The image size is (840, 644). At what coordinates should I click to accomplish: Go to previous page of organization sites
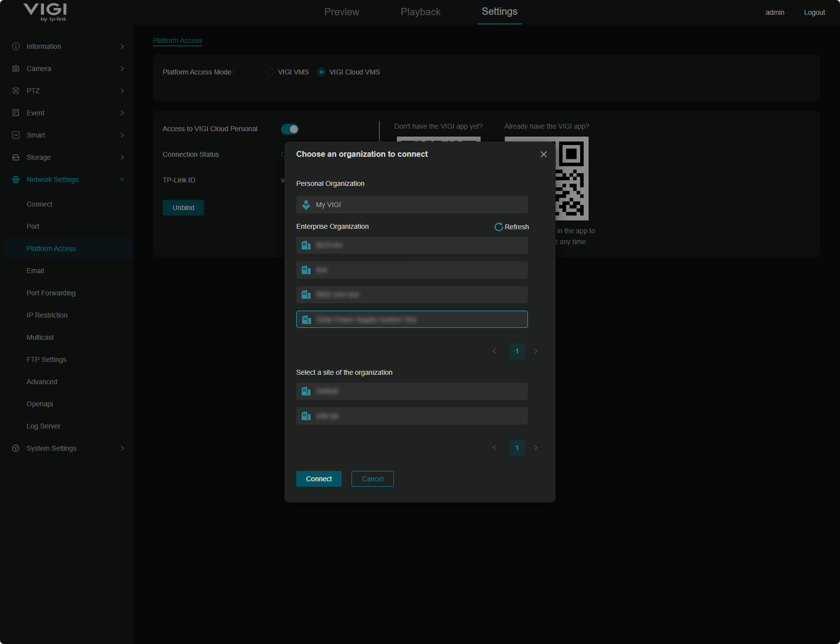tap(494, 448)
